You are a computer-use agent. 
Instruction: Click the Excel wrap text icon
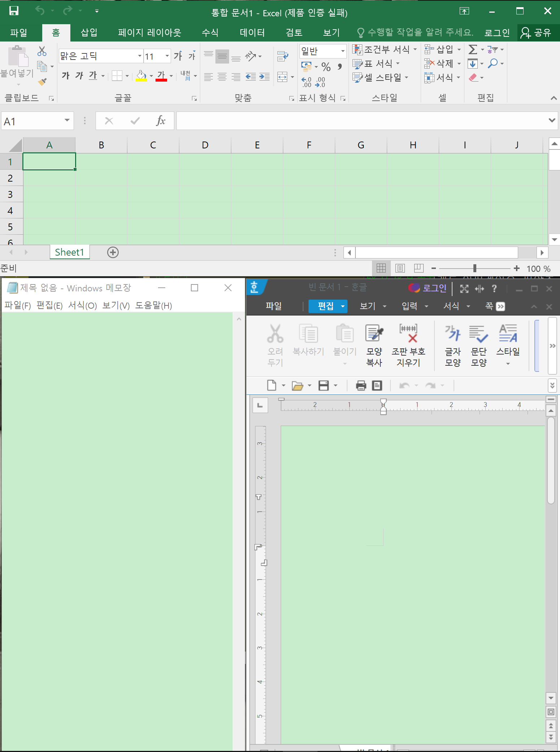point(283,56)
